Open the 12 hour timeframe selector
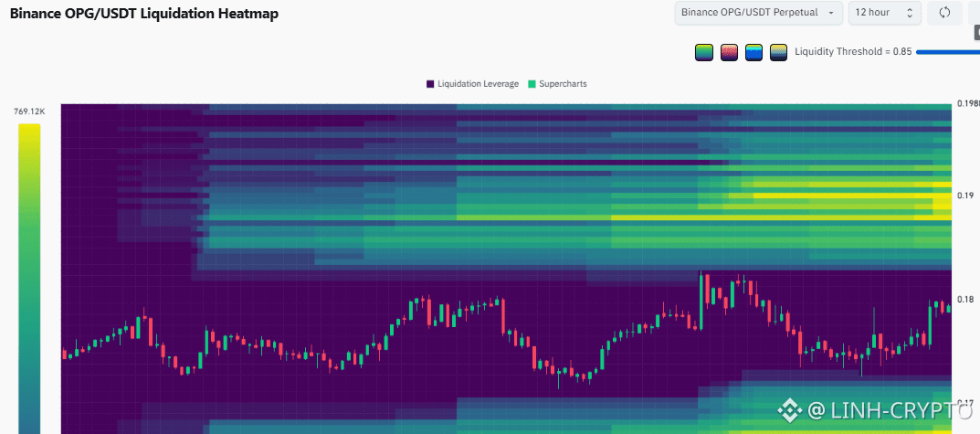The image size is (980, 434). point(884,13)
